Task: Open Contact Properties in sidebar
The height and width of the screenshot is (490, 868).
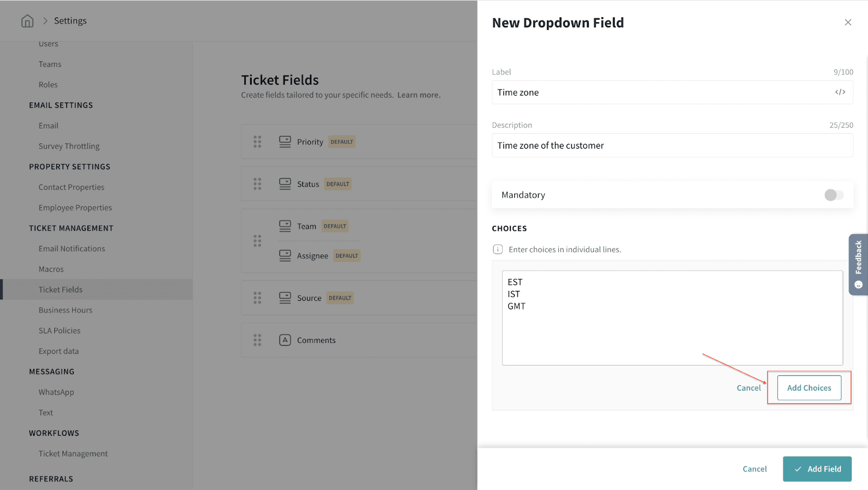Action: click(x=71, y=187)
